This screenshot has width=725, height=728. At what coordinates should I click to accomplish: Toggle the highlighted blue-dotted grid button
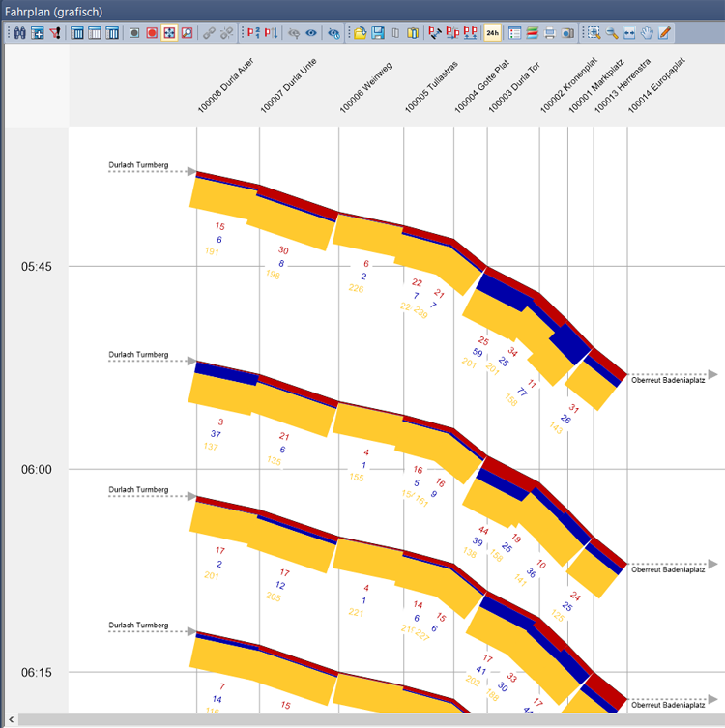click(169, 33)
